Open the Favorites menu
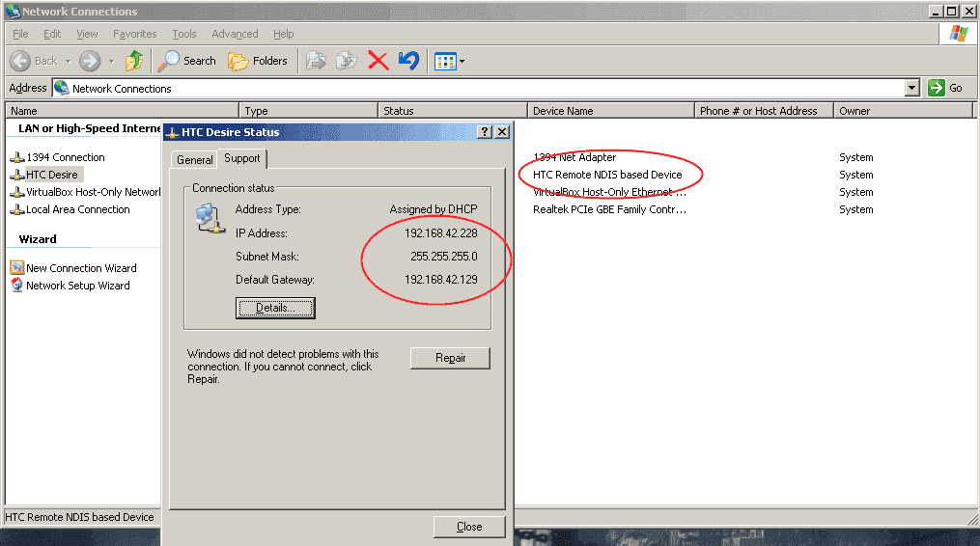 click(134, 34)
